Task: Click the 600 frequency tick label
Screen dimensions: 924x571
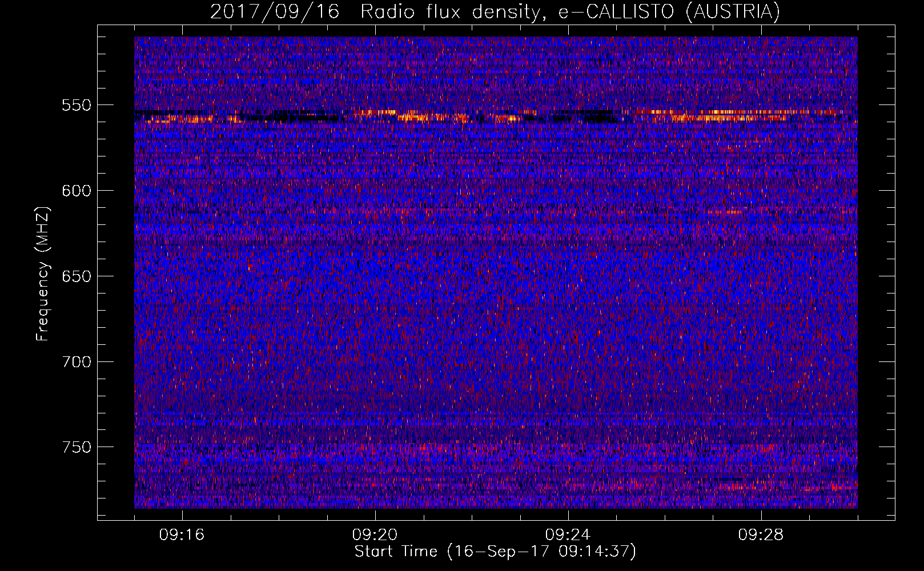Action: [77, 191]
